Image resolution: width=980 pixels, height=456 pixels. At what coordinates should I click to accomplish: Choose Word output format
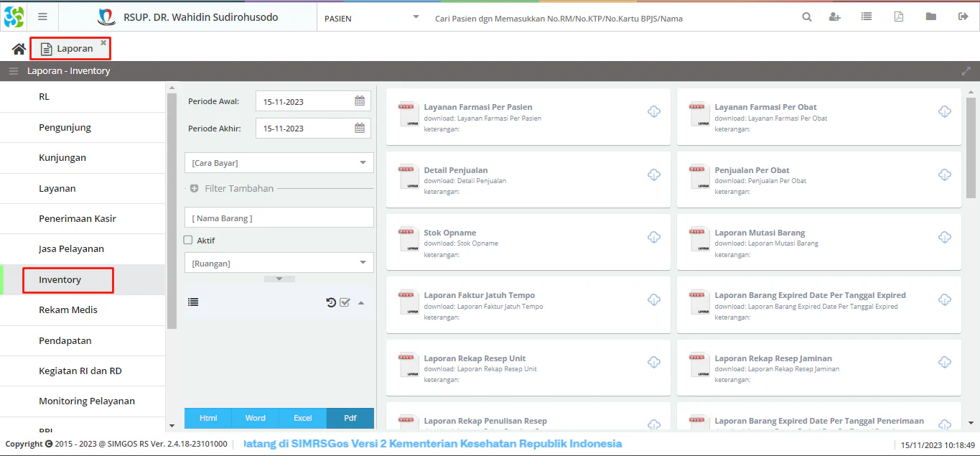pyautogui.click(x=256, y=418)
